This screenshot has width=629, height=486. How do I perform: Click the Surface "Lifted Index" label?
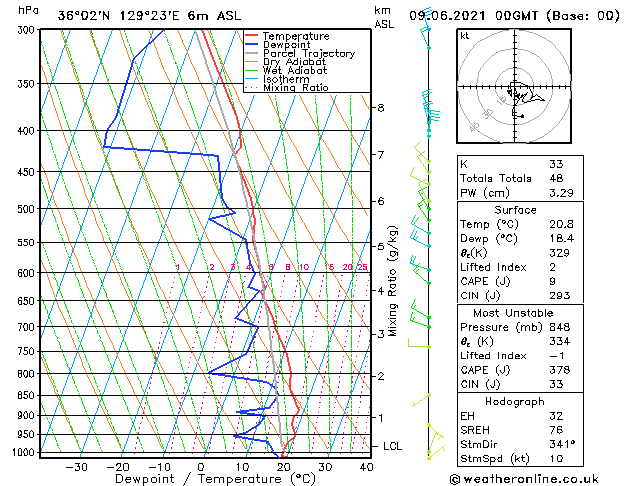(493, 267)
